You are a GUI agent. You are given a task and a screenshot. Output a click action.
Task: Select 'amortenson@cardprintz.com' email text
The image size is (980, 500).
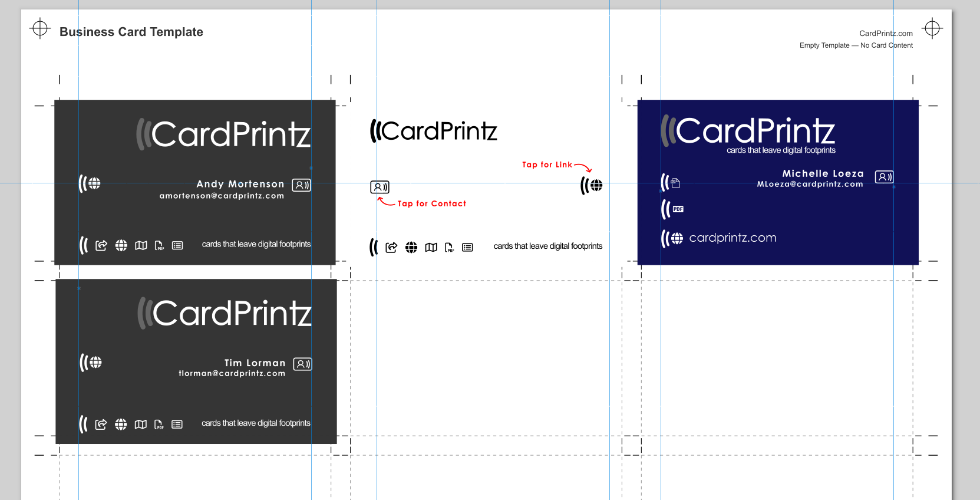(222, 196)
